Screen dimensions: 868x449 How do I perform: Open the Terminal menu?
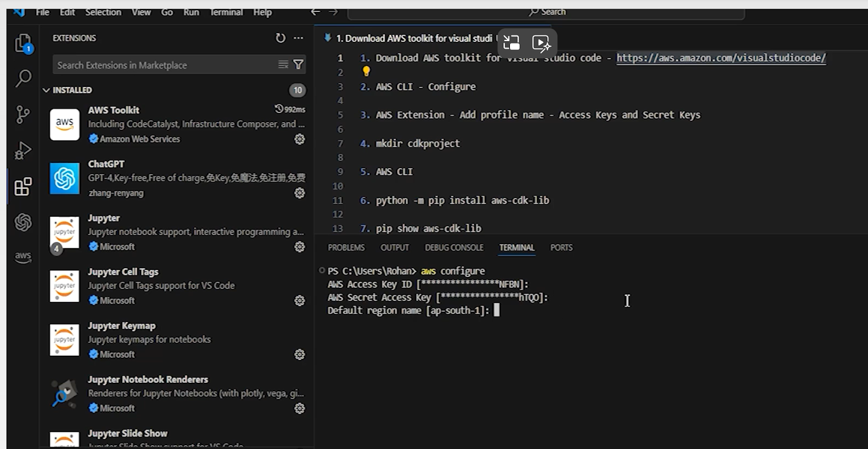click(x=226, y=12)
